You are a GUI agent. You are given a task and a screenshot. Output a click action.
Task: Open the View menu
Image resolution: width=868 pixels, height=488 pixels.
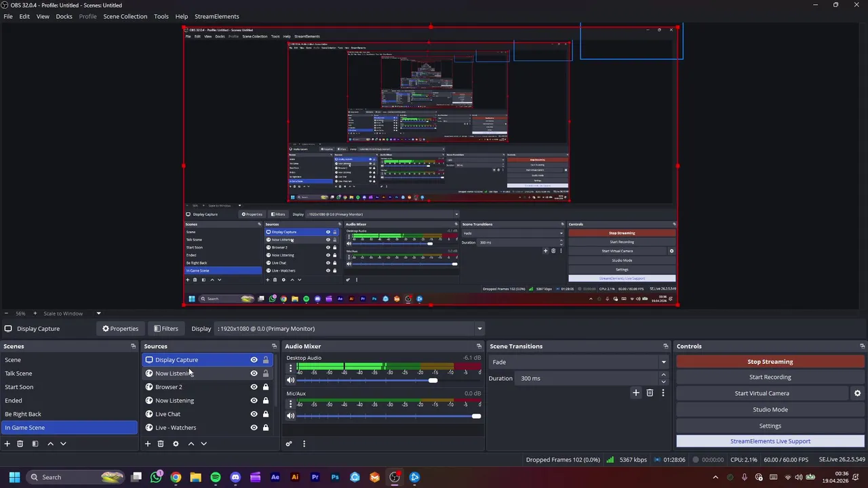click(x=43, y=16)
